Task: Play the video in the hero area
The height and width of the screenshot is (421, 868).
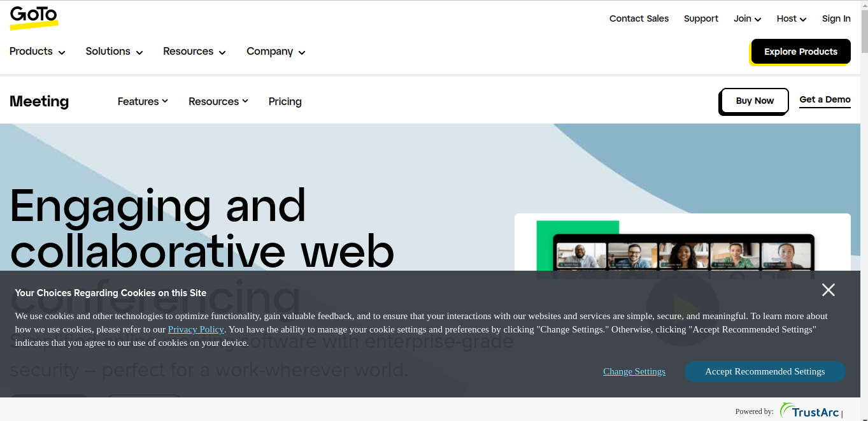Action: [682, 309]
